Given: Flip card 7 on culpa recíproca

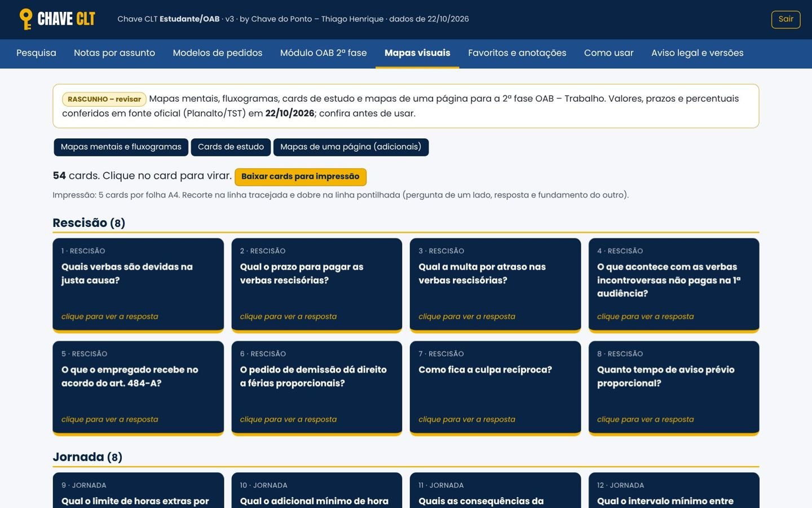Looking at the screenshot, I should click(x=495, y=388).
